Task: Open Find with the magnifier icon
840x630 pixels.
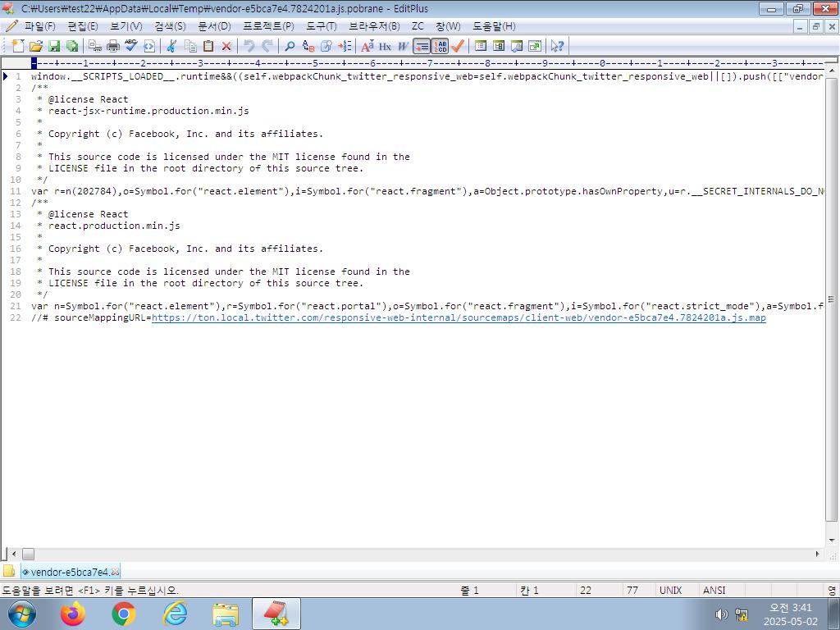Action: (290, 46)
